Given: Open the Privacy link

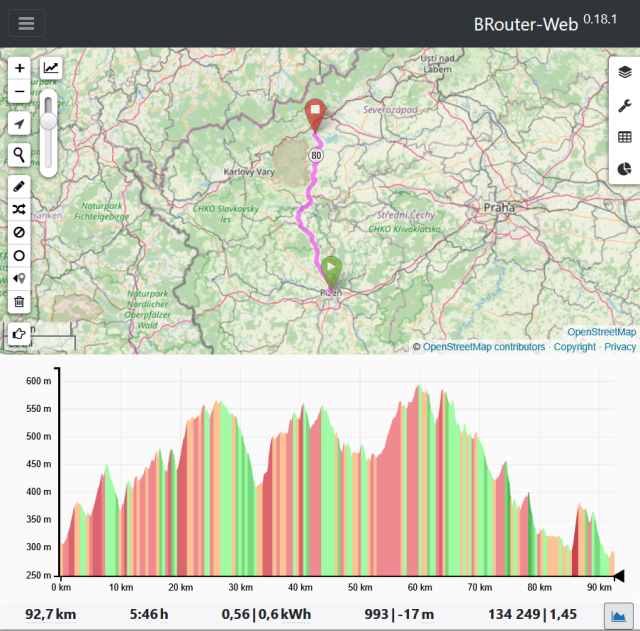Looking at the screenshot, I should pyautogui.click(x=620, y=347).
